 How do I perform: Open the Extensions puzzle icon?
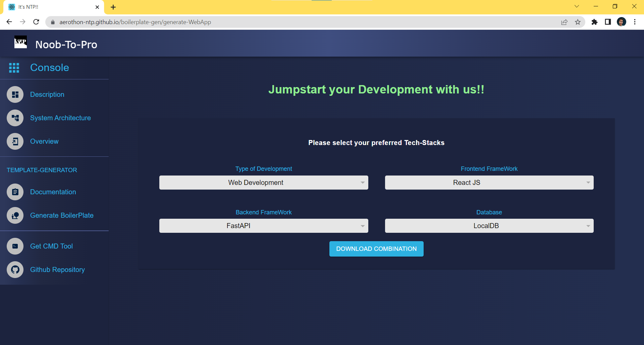tap(594, 22)
